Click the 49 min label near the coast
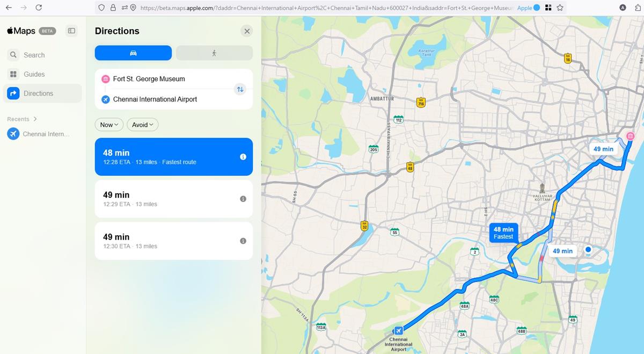 (x=562, y=251)
